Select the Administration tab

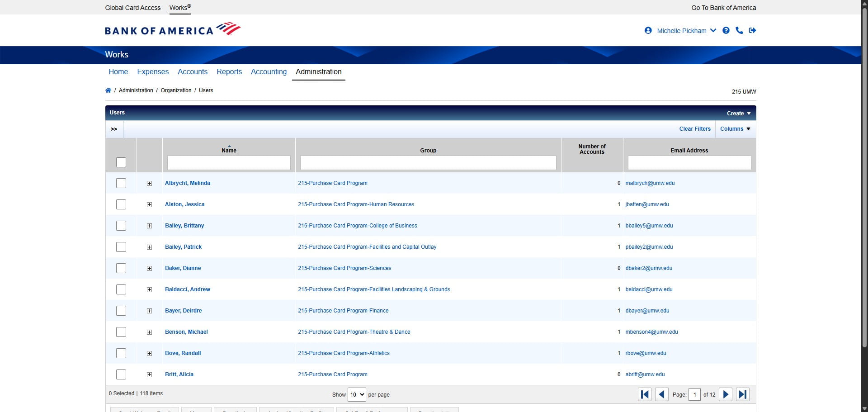[x=319, y=72]
